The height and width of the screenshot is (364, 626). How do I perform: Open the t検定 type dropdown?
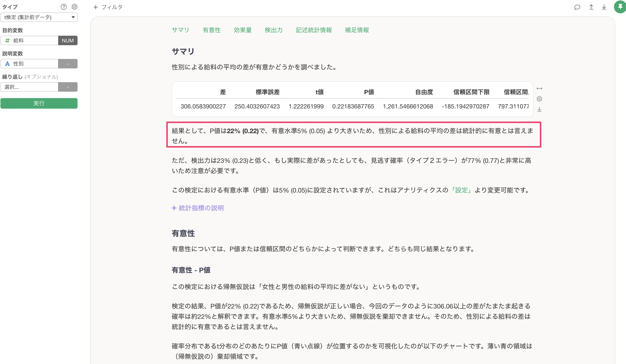(x=39, y=17)
